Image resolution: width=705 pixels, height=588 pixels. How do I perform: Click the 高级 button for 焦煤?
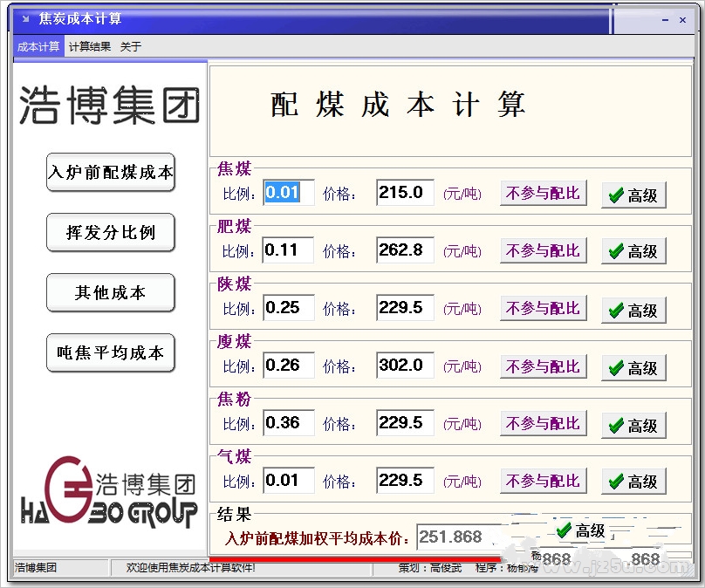tap(633, 195)
